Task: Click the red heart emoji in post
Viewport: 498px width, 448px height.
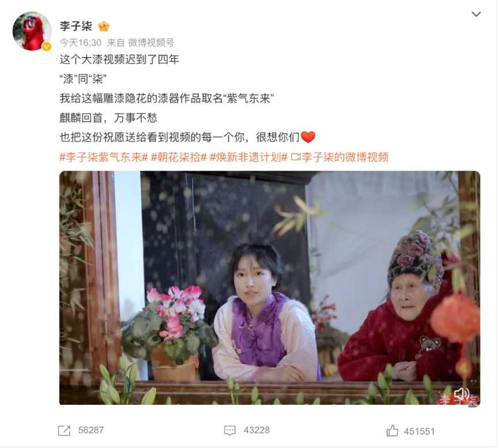Action: pyautogui.click(x=308, y=137)
